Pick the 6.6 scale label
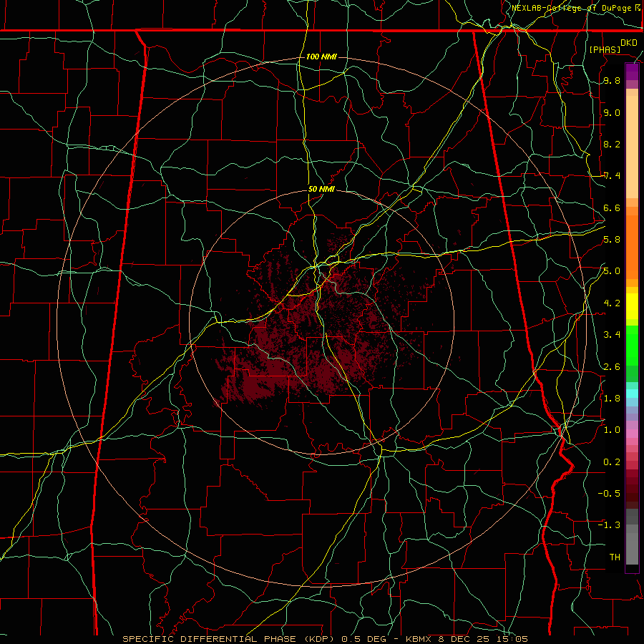The width and height of the screenshot is (644, 644). (612, 208)
